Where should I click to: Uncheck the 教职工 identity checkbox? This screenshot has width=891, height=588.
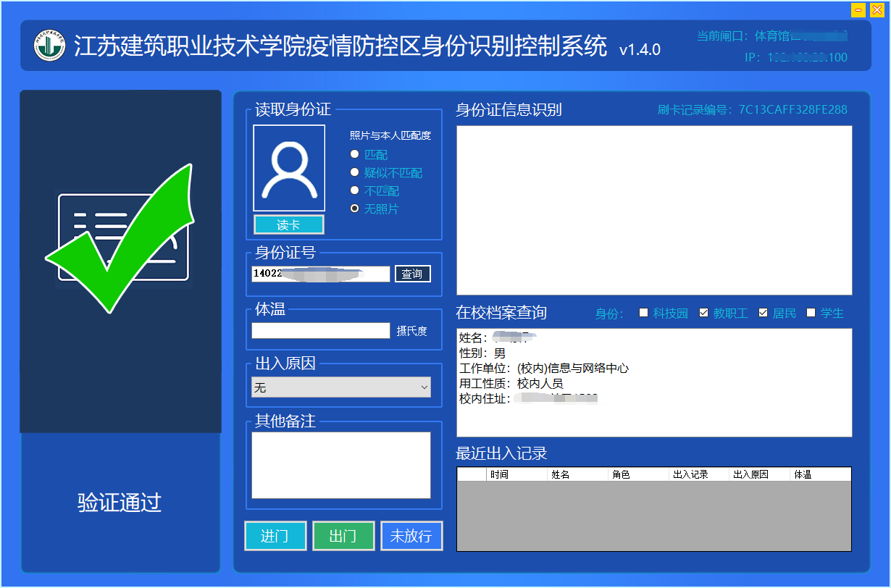703,313
